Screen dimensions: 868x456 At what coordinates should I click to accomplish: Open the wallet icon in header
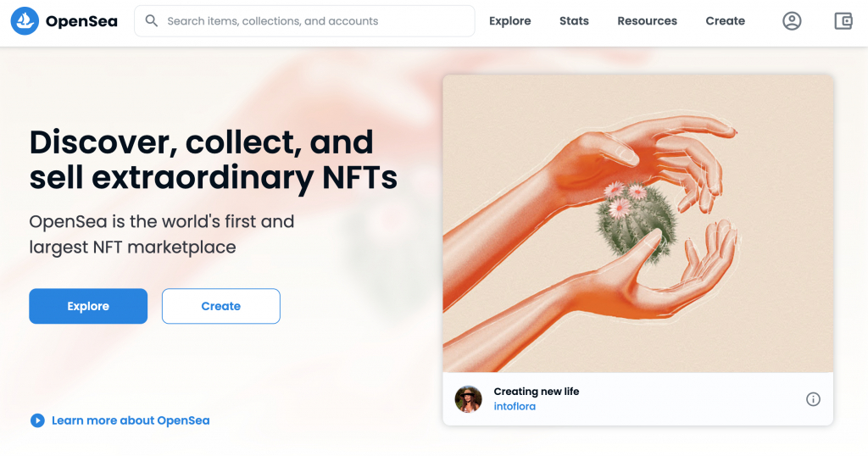pos(843,21)
